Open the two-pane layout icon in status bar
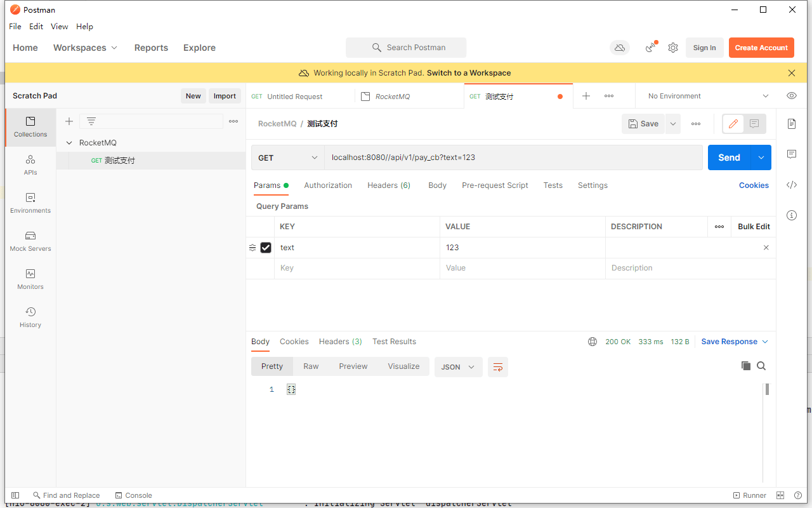Image resolution: width=812 pixels, height=508 pixels. coord(780,495)
